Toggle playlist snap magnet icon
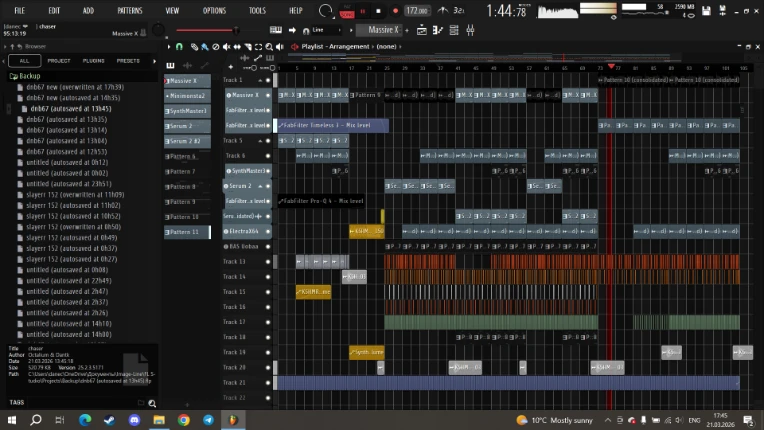 179,47
